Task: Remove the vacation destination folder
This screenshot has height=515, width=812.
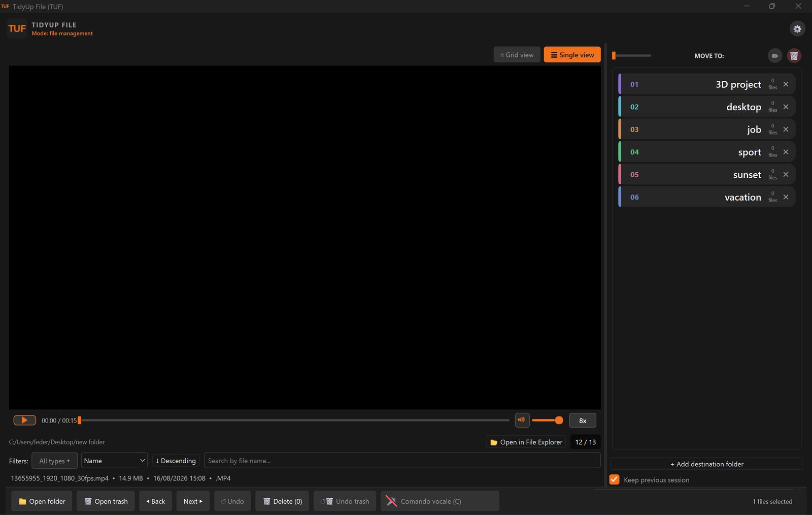Action: pyautogui.click(x=786, y=197)
